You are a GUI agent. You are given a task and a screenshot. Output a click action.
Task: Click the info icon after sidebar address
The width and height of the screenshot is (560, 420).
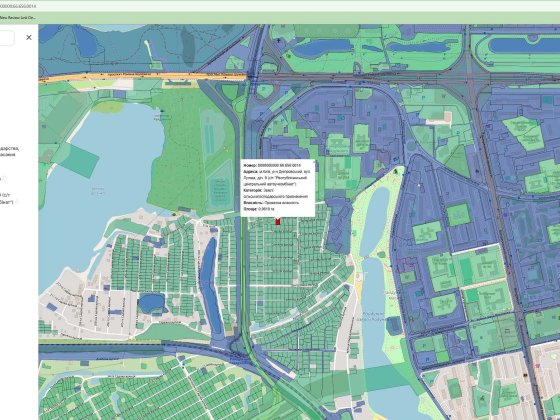coord(16,202)
